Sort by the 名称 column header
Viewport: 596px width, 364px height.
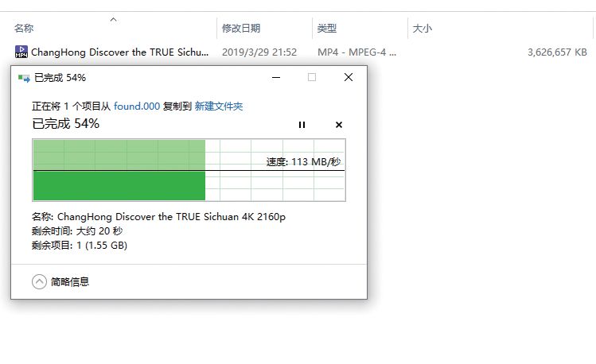(24, 28)
